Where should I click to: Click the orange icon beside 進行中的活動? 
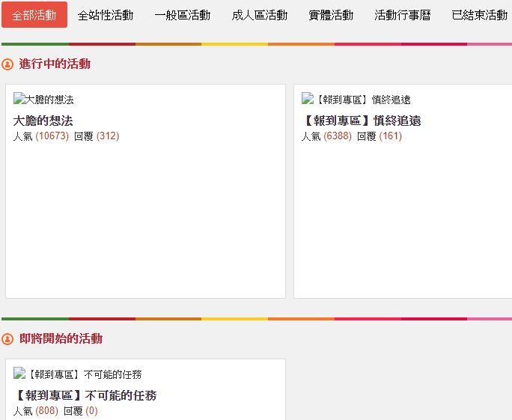click(7, 64)
